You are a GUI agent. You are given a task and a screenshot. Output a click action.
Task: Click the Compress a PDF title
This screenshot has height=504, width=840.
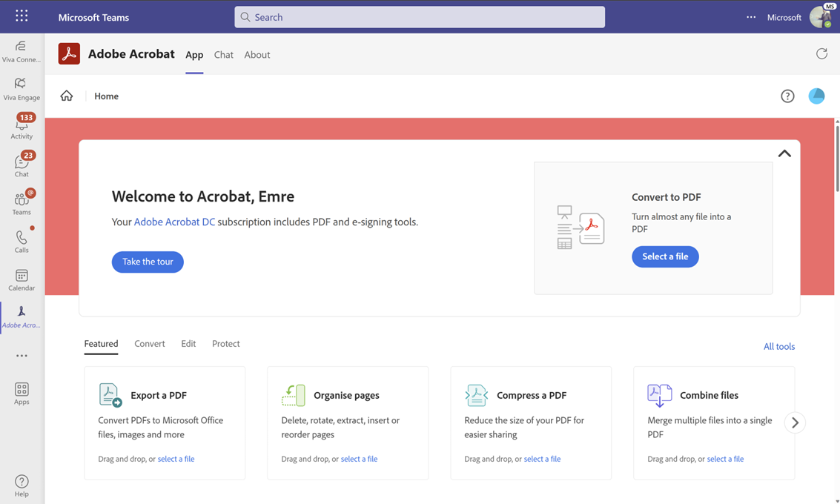532,395
